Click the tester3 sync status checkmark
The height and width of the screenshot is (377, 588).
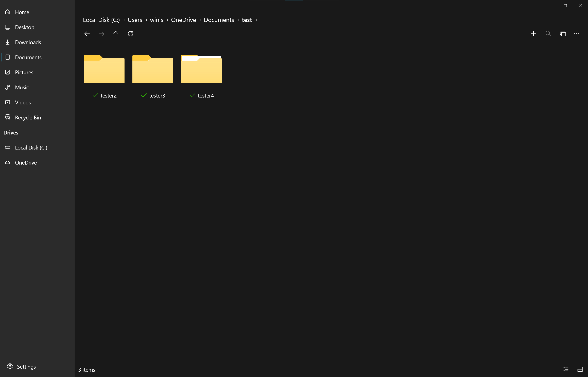click(x=144, y=95)
